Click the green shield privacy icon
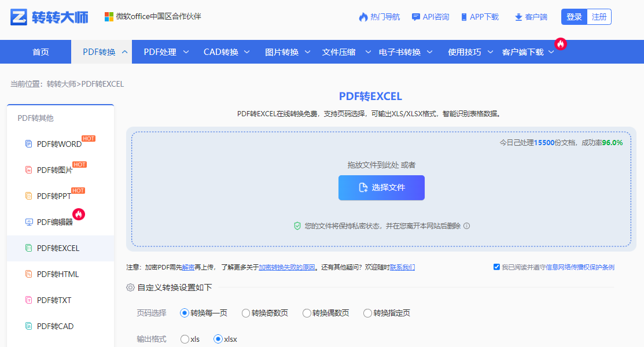644x347 pixels. 297,226
